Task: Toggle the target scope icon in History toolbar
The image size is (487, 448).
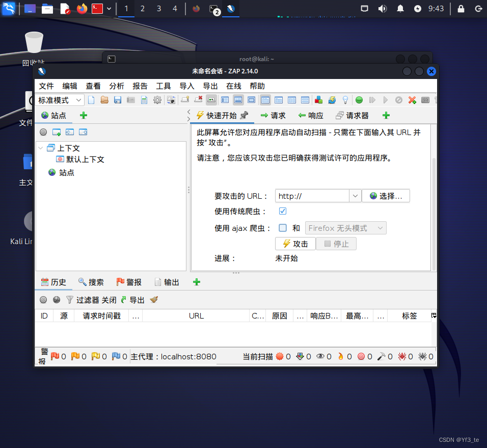Action: pos(43,300)
